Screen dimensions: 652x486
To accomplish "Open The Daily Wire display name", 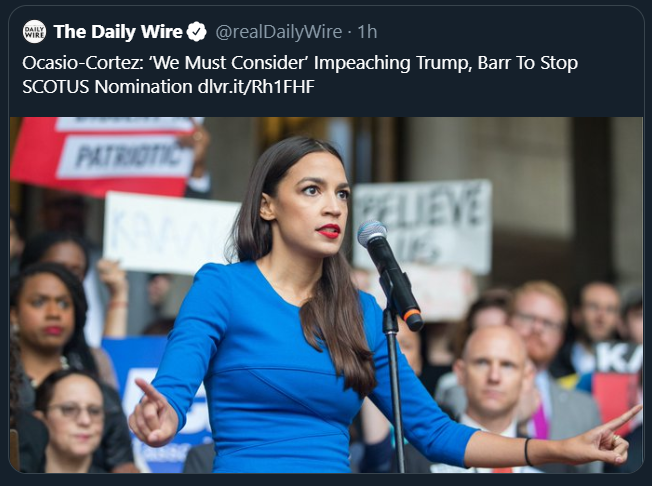I will [118, 32].
